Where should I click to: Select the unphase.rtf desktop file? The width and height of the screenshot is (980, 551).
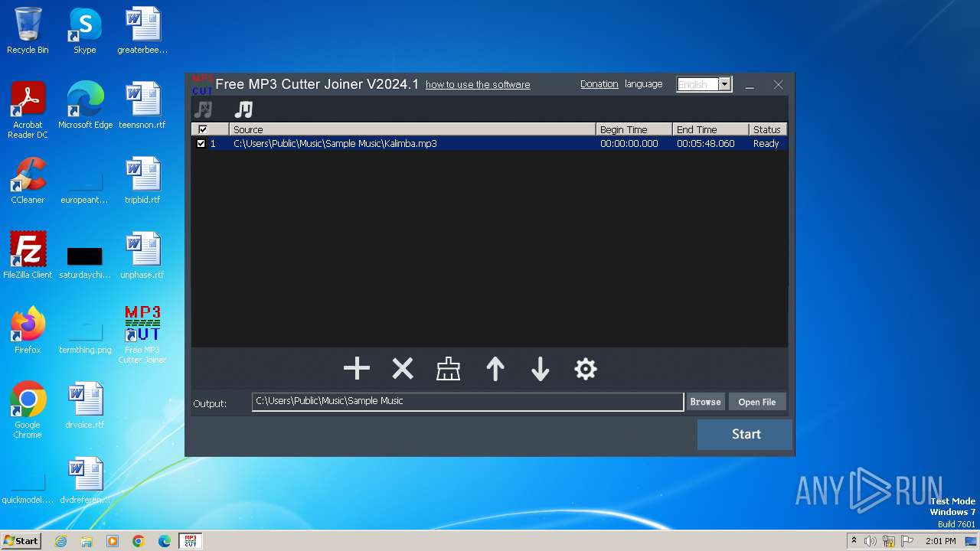point(142,256)
